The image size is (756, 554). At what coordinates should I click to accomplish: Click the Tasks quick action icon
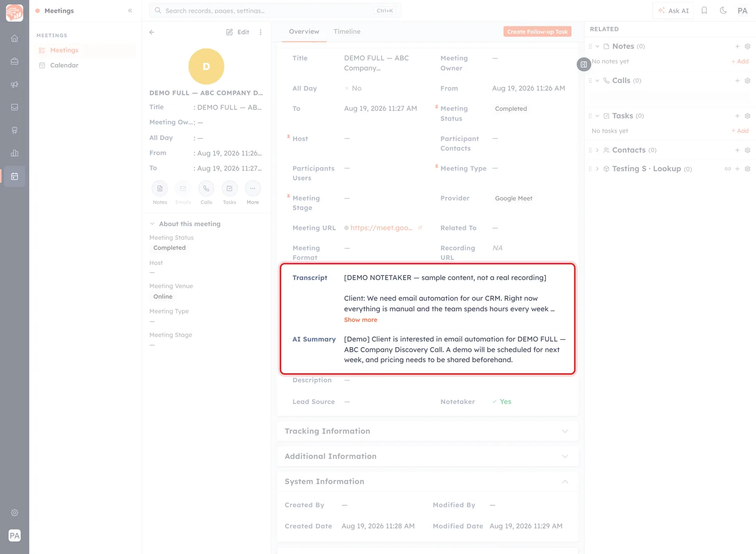pyautogui.click(x=230, y=188)
